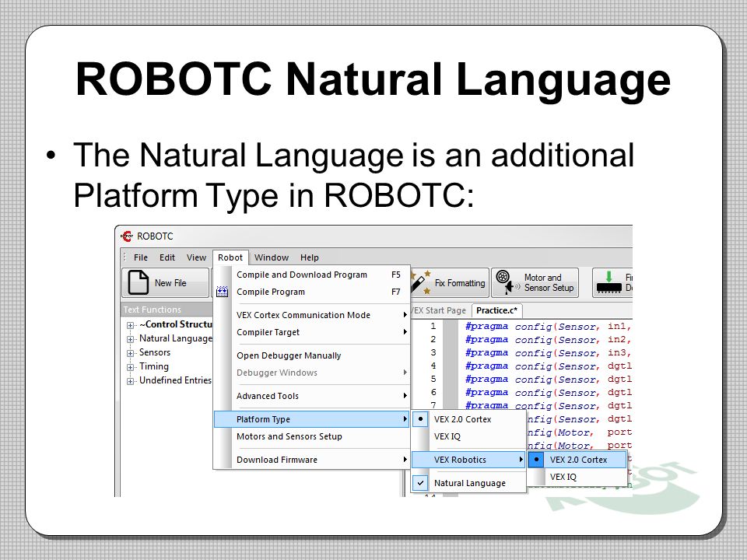
Task: Expand VEX Cortex Communication Mode submenu
Action: (311, 315)
